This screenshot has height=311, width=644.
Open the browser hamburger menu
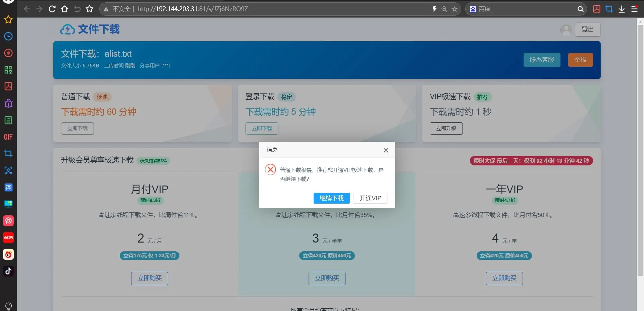coord(634,9)
